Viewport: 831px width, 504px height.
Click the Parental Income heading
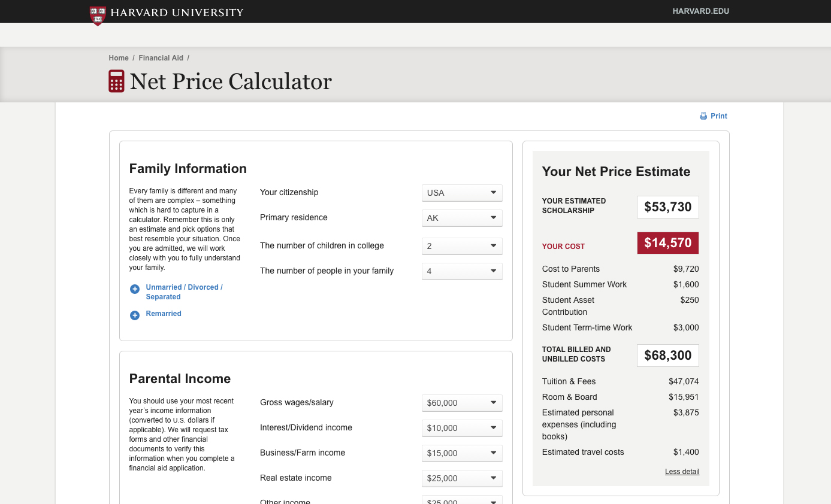pyautogui.click(x=180, y=379)
